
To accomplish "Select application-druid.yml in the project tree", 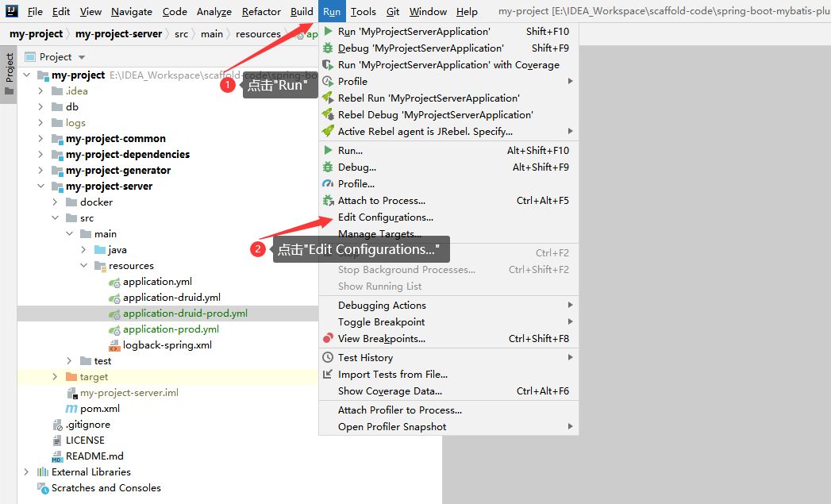I will (x=171, y=298).
